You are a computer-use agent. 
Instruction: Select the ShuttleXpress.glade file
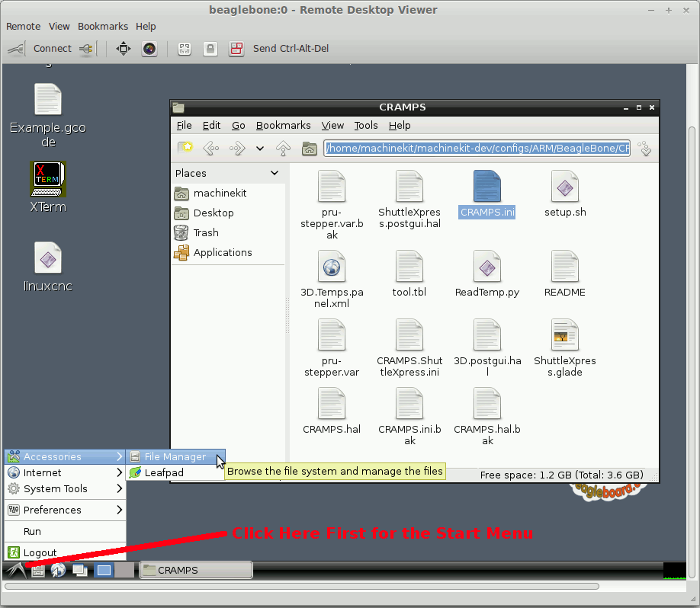(x=565, y=348)
